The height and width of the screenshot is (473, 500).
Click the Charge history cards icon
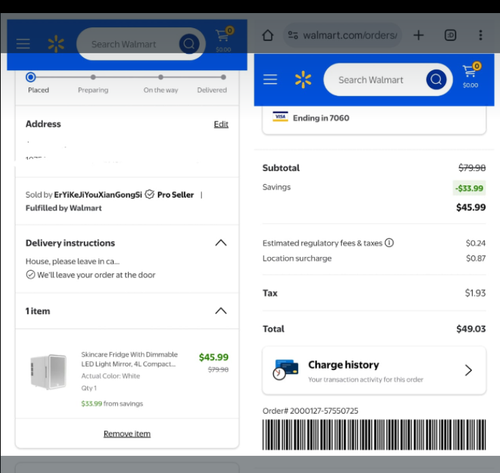pyautogui.click(x=285, y=369)
